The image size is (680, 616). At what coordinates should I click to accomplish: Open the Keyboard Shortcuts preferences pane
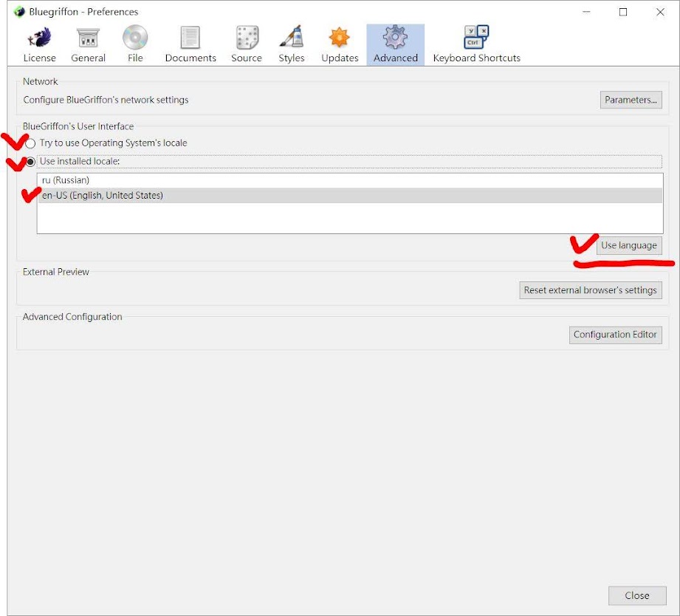click(x=477, y=45)
